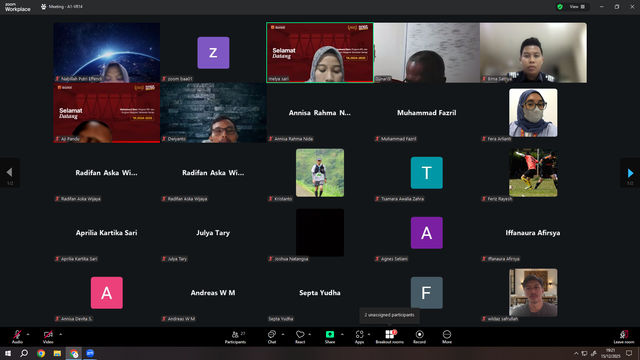The width and height of the screenshot is (640, 360).
Task: Expand the caret beside Chat
Action: click(283, 334)
